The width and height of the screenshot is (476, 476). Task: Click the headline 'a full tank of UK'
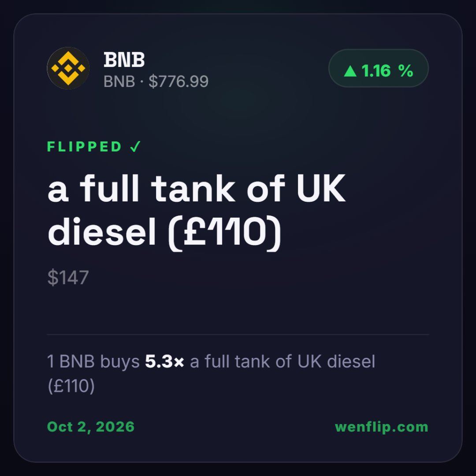(197, 189)
